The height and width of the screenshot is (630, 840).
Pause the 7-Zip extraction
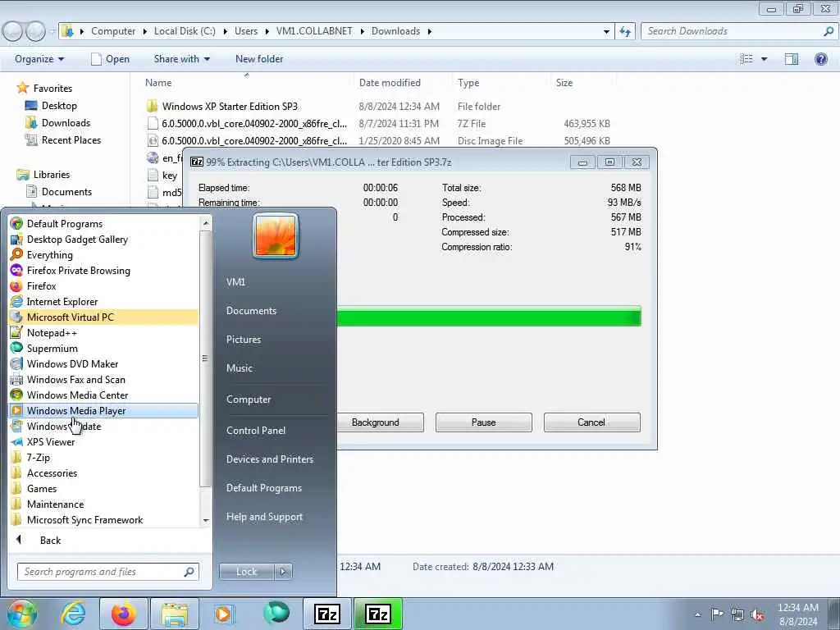tap(484, 422)
